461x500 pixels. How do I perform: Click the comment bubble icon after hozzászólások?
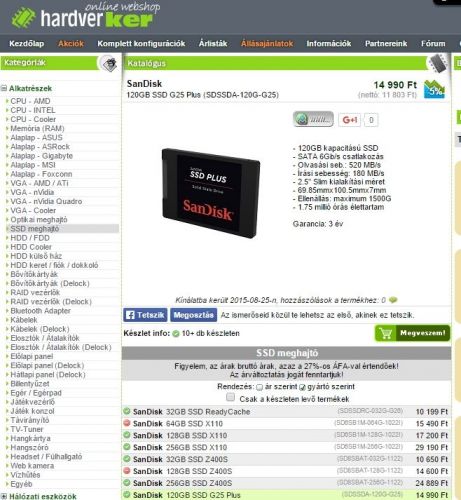coord(393,300)
